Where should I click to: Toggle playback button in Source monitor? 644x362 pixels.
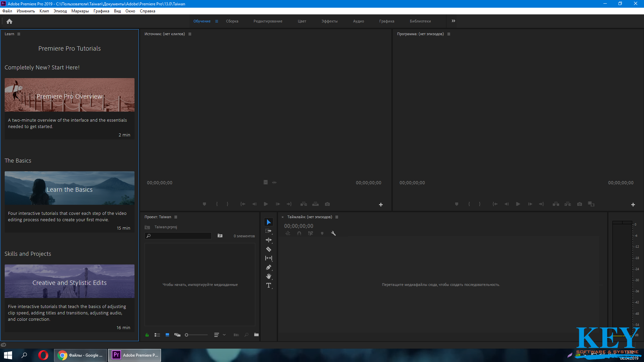point(265,204)
